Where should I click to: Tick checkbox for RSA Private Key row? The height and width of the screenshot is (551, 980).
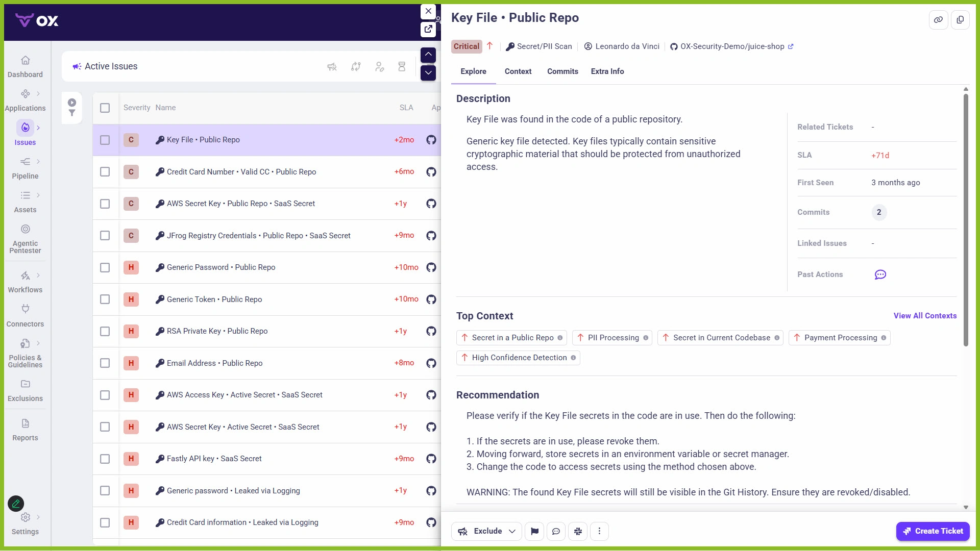(x=105, y=331)
